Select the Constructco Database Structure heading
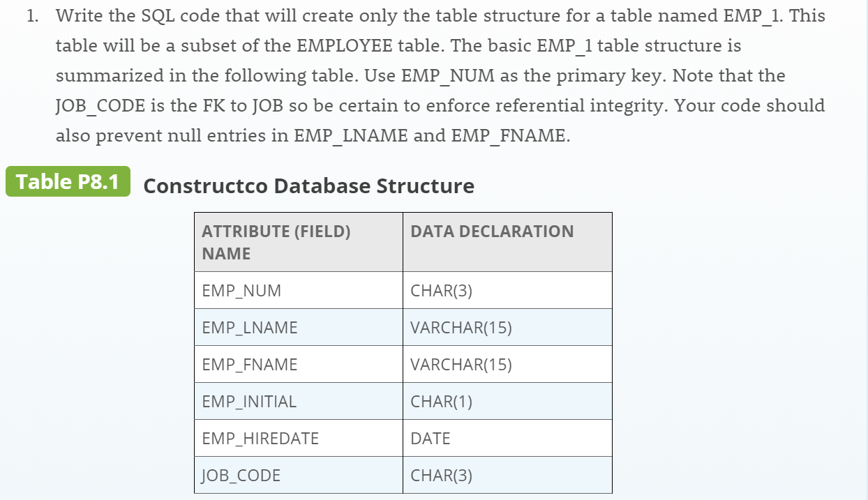The image size is (868, 500). point(308,186)
